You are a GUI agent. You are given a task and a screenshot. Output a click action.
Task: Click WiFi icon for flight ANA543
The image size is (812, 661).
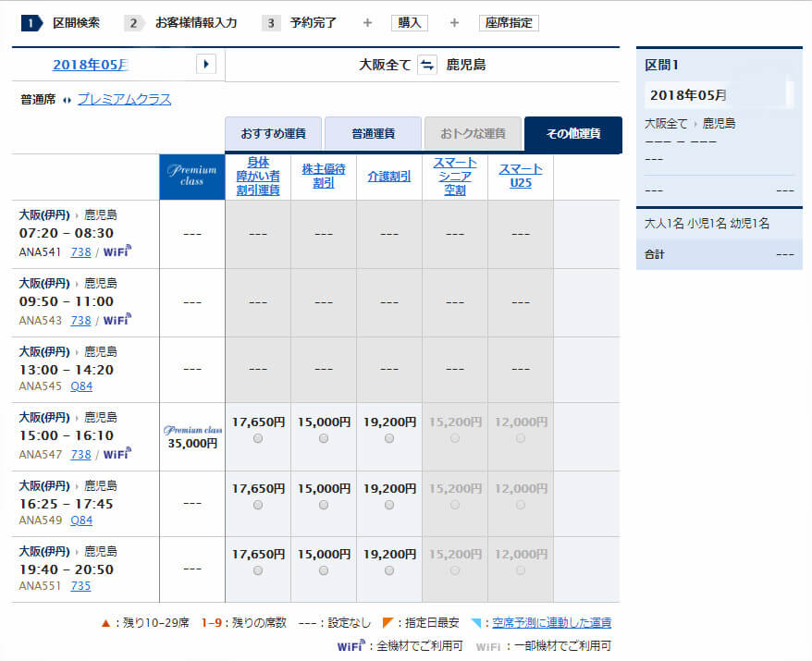(117, 319)
